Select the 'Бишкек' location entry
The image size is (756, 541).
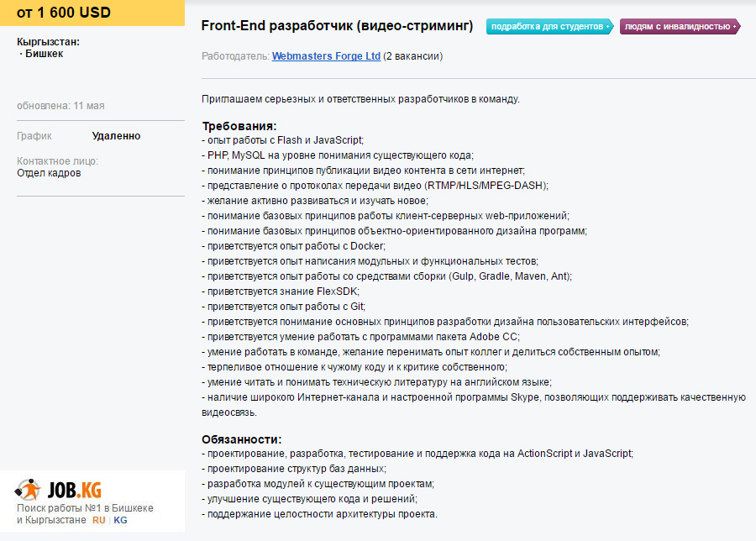click(x=44, y=54)
